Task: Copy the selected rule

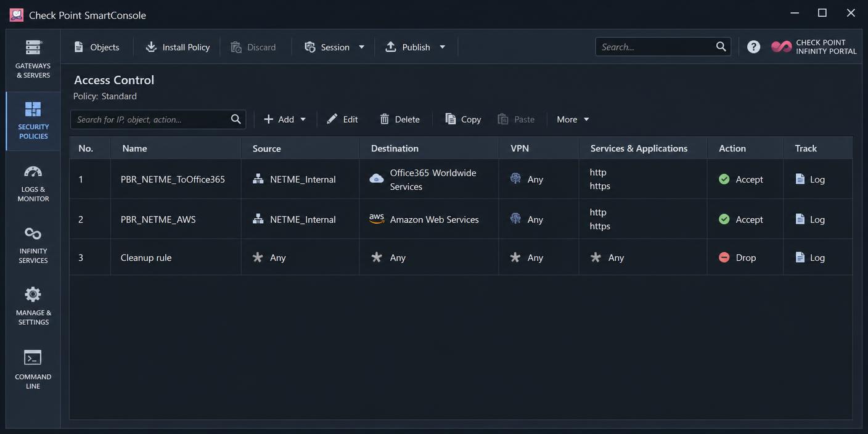Action: tap(463, 119)
